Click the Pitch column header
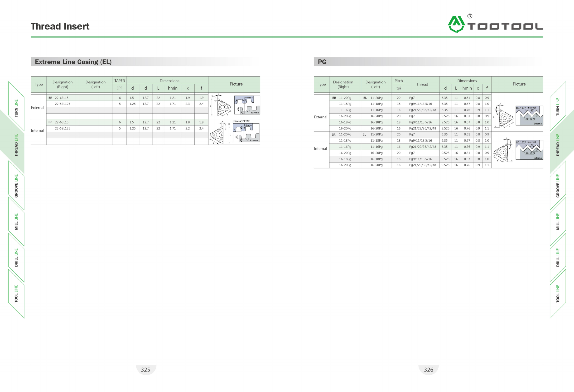 pos(399,81)
